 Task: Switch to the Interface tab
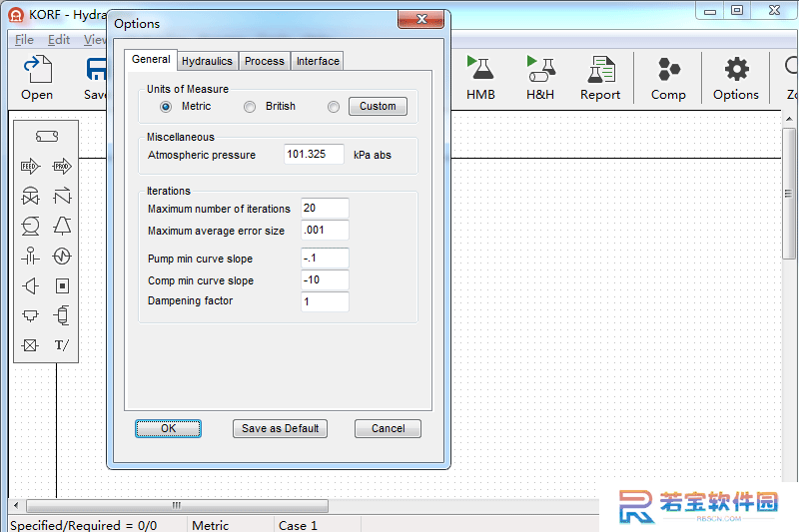pyautogui.click(x=318, y=61)
